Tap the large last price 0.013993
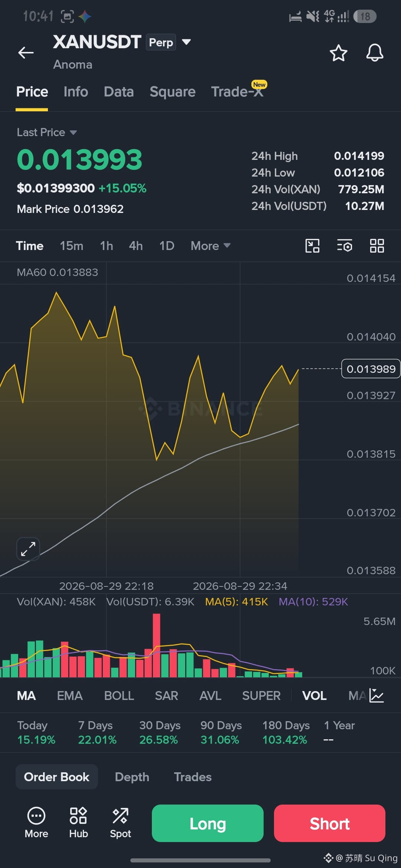Screen dimensions: 401x868 [x=79, y=160]
